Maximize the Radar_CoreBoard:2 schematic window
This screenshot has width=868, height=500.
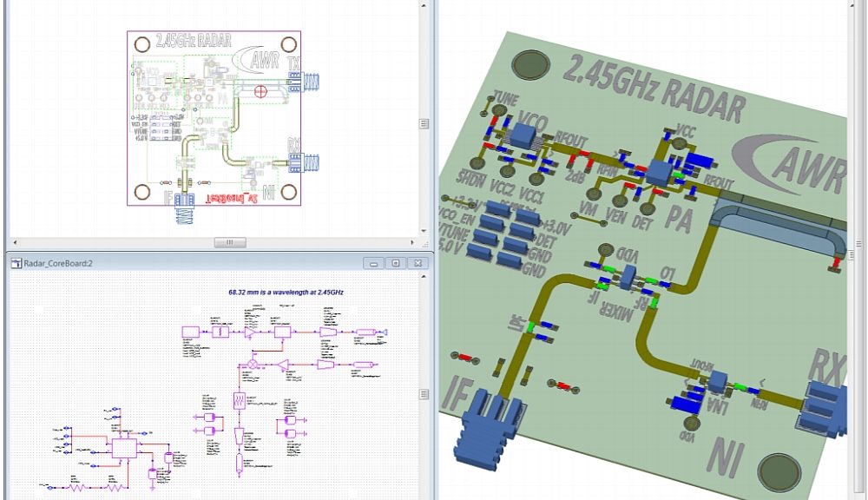tap(397, 263)
